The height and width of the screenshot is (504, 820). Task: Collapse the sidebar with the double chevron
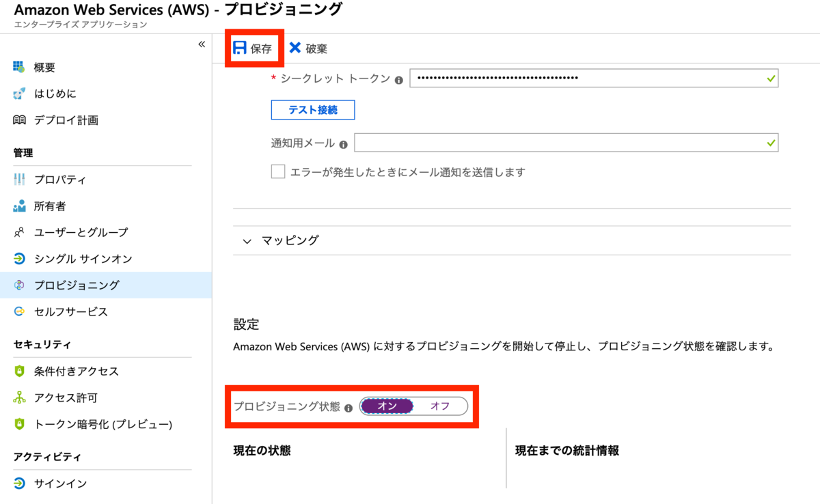pos(202,44)
